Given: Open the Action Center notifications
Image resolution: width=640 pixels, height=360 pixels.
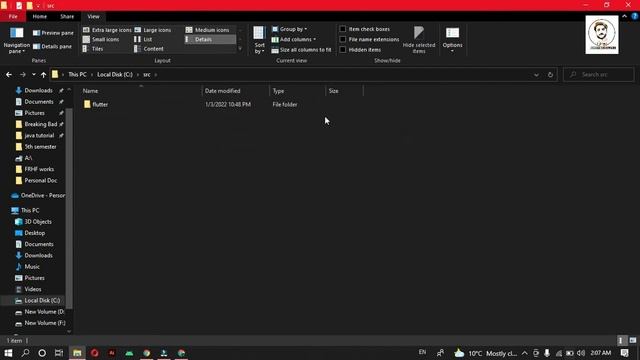Looking at the screenshot, I should pyautogui.click(x=624, y=353).
